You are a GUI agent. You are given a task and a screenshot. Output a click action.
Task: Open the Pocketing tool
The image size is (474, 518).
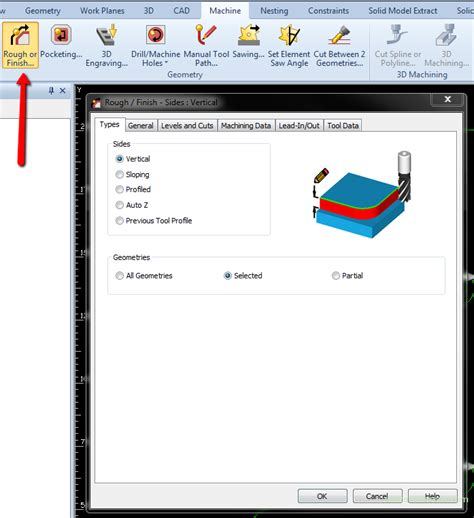click(61, 42)
